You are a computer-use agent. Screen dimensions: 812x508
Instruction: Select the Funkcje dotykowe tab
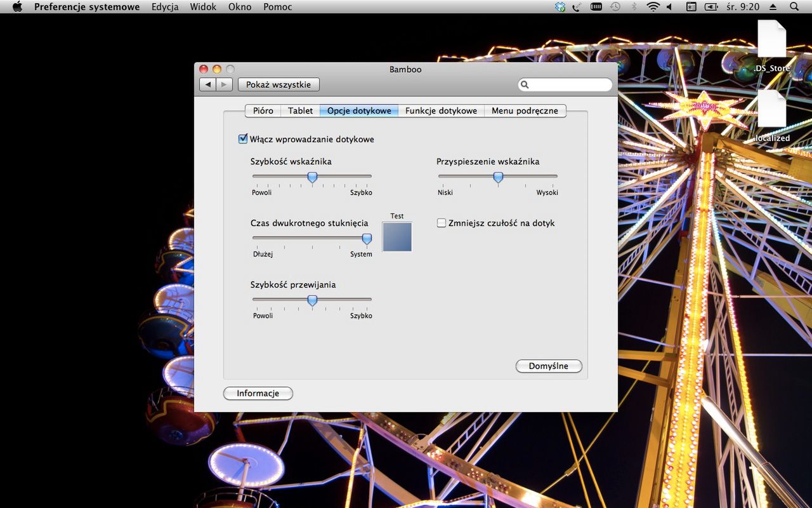tap(441, 110)
